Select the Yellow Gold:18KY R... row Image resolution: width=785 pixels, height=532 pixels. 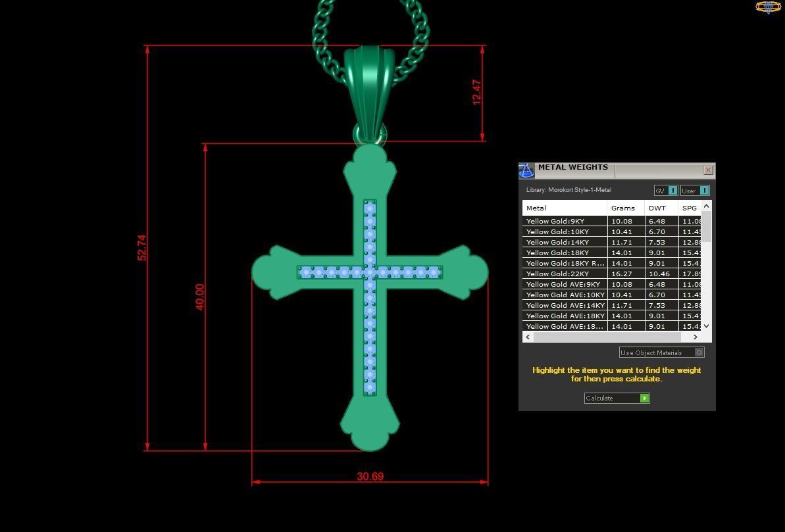[x=612, y=263]
